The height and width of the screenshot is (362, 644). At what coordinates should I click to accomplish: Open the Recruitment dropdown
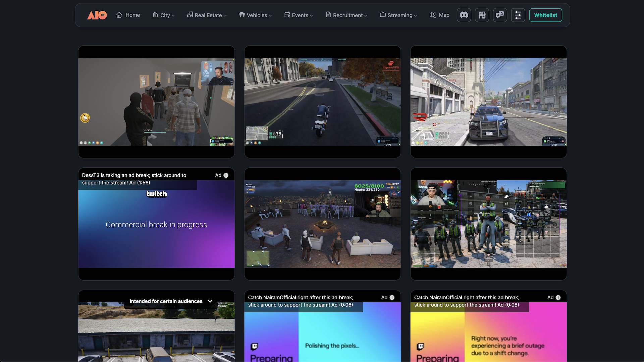coord(346,15)
